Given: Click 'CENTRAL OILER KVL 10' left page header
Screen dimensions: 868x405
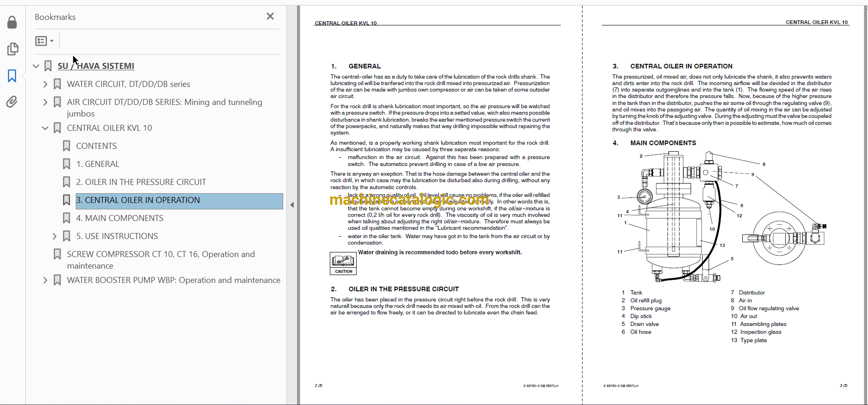Looking at the screenshot, I should (346, 23).
